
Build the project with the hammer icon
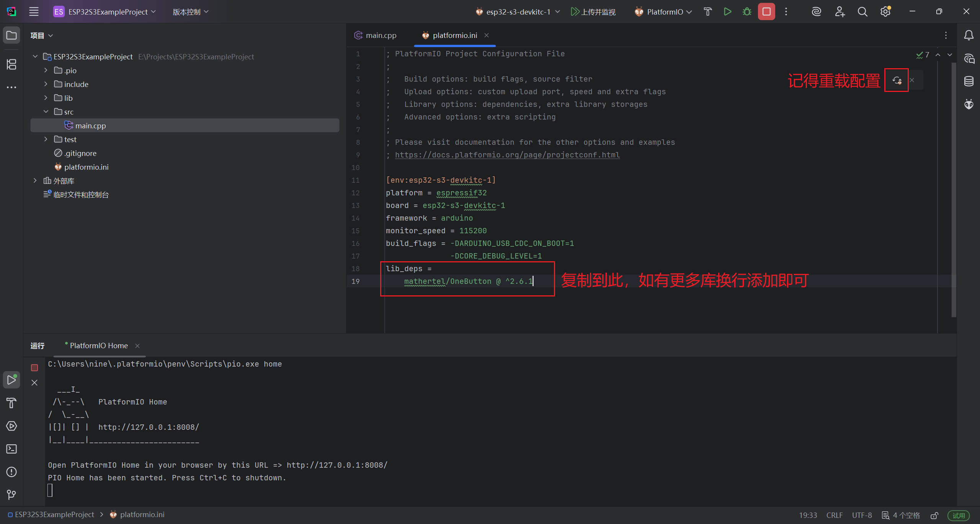707,11
